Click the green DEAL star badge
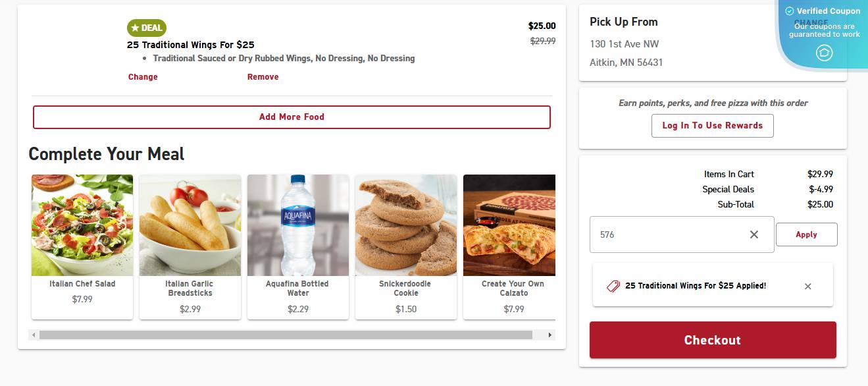Screen dimensions: 868x386 point(147,28)
